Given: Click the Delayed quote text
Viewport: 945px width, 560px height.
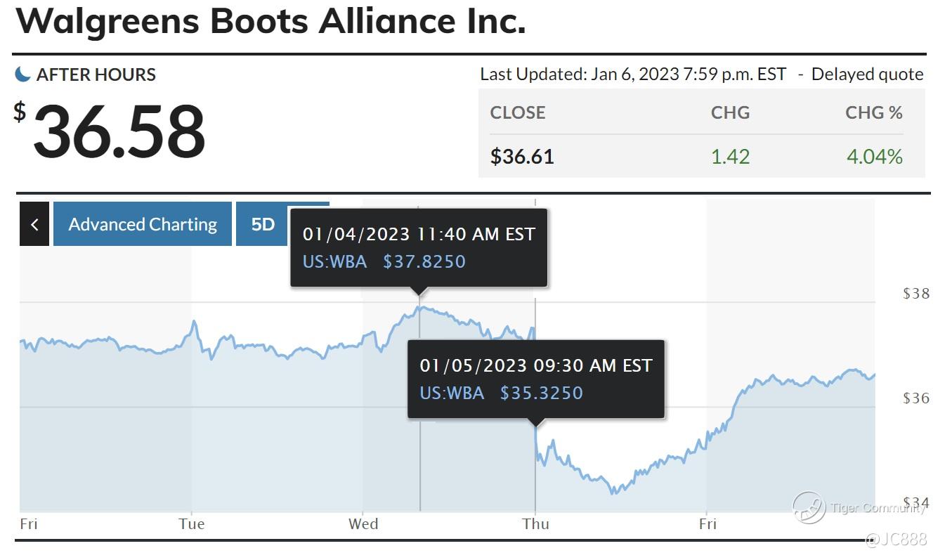Looking at the screenshot, I should coord(867,74).
